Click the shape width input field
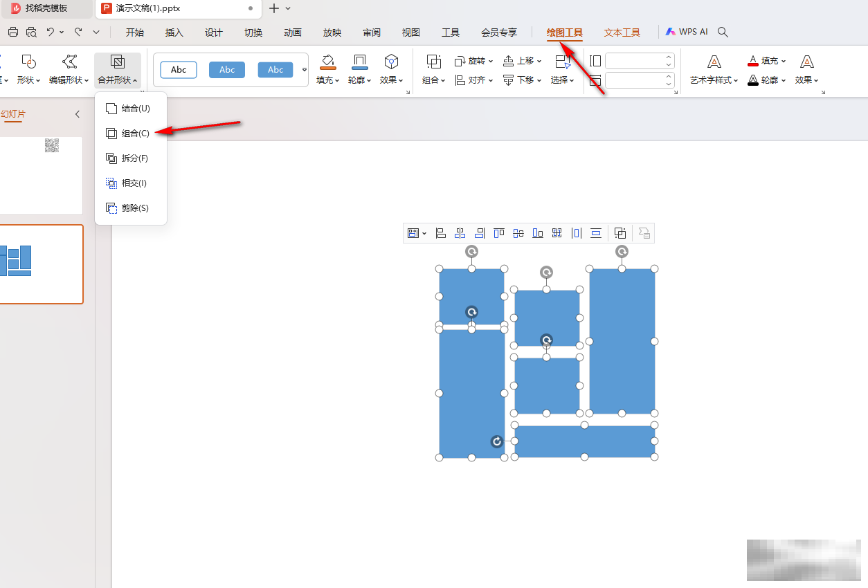Screen dimensions: 868x588 pos(640,80)
